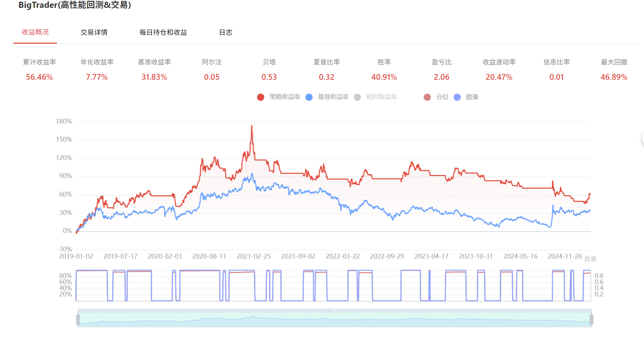Switch to the 交易详情 tab
The image size is (644, 350).
click(x=94, y=32)
